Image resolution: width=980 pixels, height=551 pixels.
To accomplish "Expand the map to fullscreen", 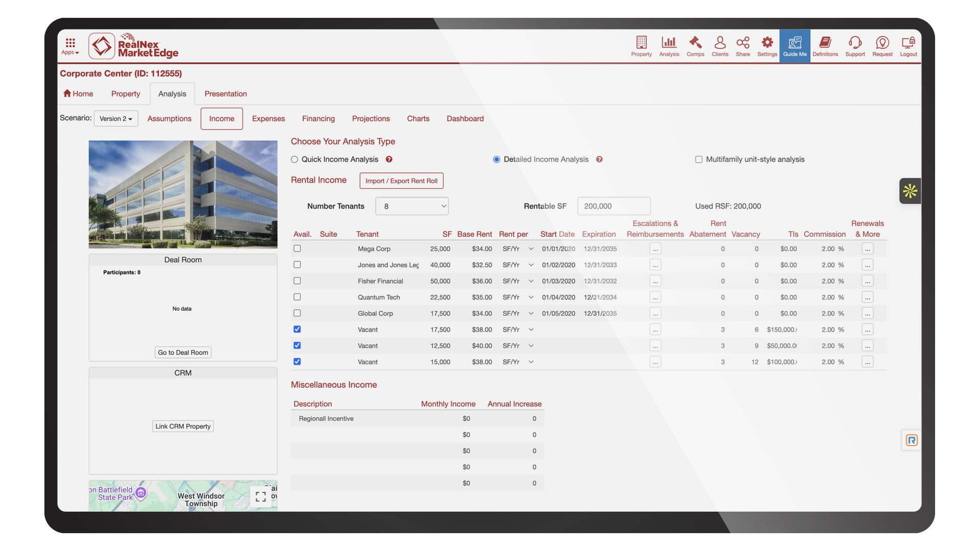I will coord(261,496).
